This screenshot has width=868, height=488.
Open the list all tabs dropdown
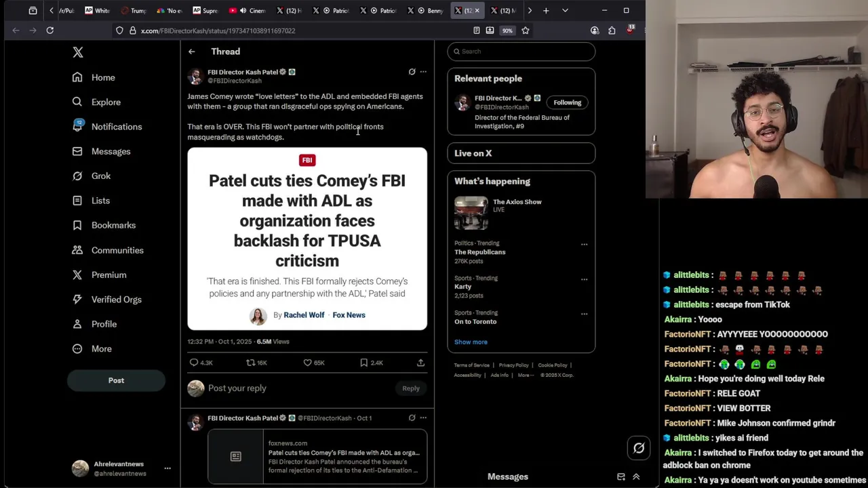point(565,11)
